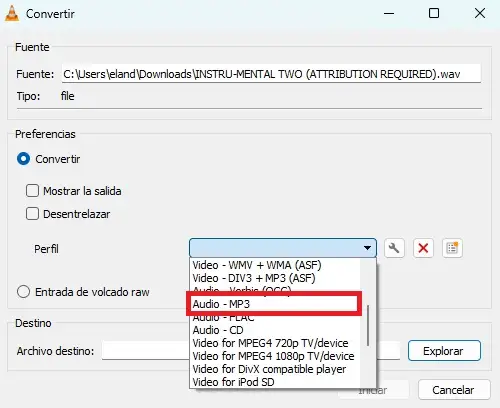
Task: Toggle the Desentrelazar checkbox
Action: click(32, 214)
